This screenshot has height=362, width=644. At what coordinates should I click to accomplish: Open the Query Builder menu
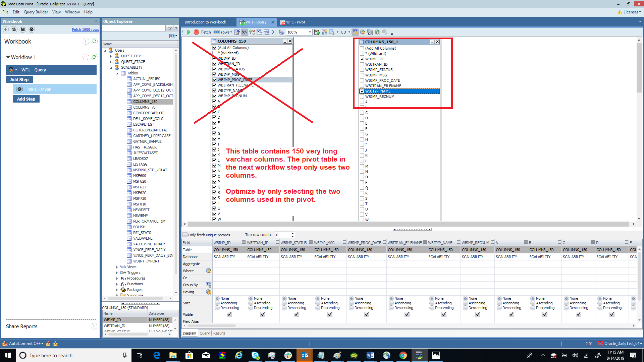pos(36,12)
